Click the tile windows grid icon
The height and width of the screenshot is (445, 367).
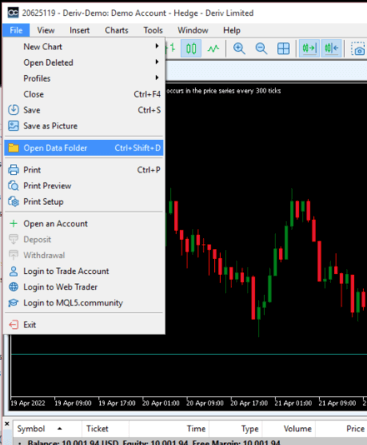(283, 49)
